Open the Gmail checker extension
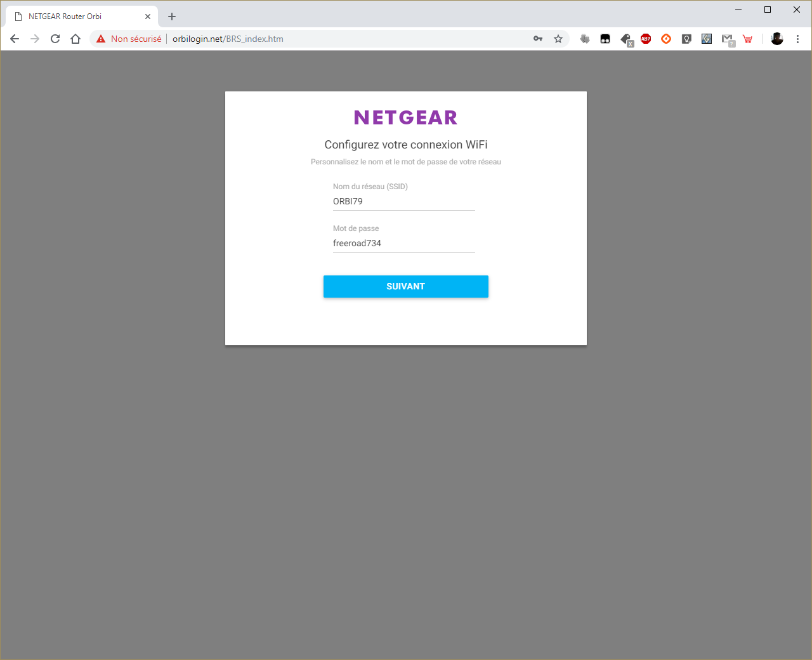Viewport: 812px width, 660px height. tap(728, 39)
